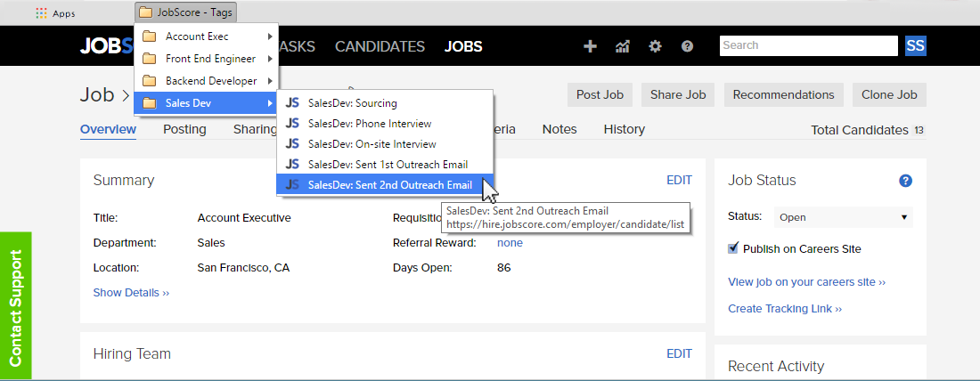Click the Job Status blue help icon
Image resolution: width=980 pixels, height=381 pixels.
pos(905,181)
